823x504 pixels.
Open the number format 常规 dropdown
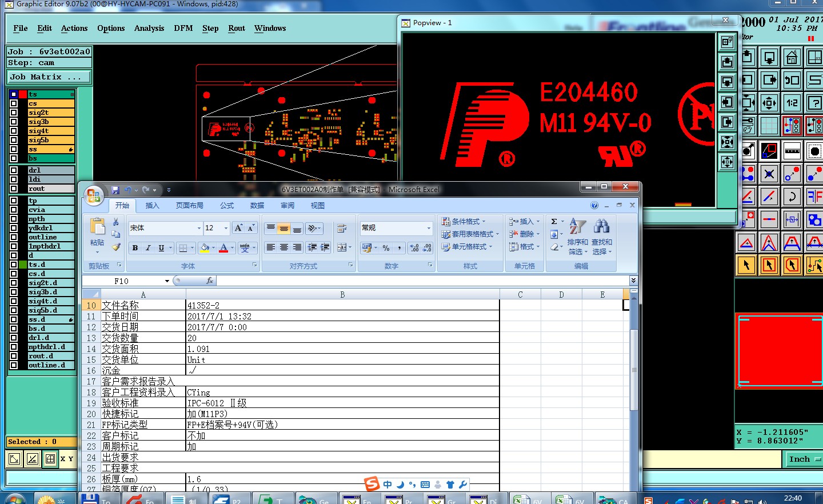click(x=429, y=228)
